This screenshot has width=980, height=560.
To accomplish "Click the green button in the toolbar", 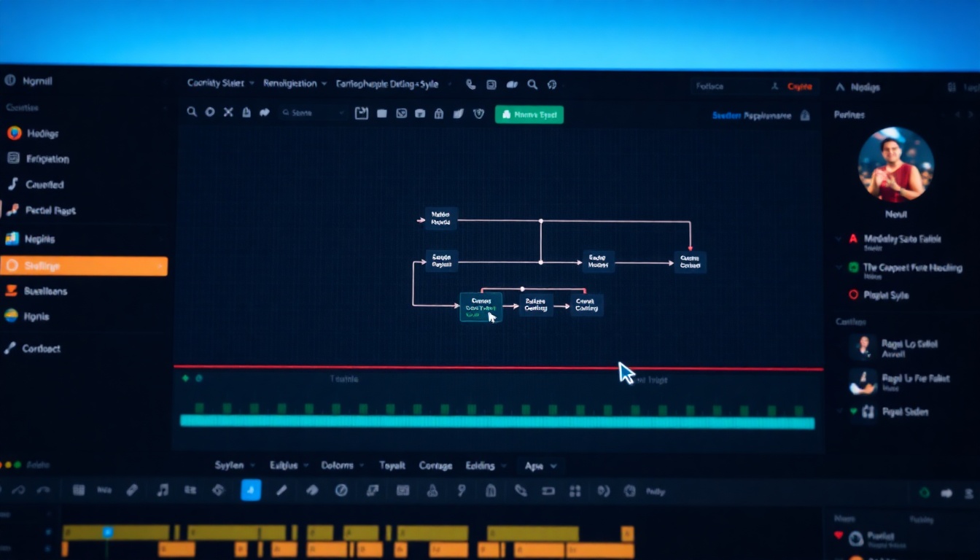I will (529, 114).
